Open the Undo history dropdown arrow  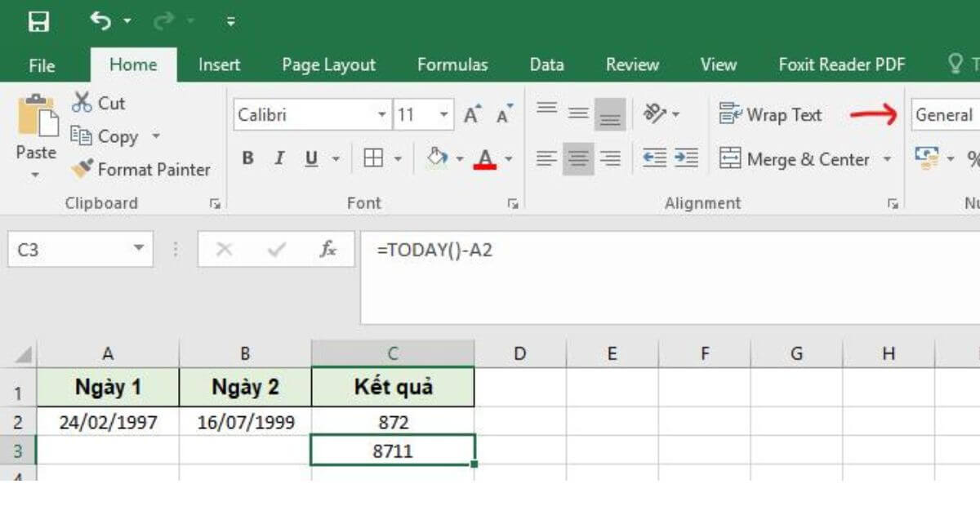127,22
